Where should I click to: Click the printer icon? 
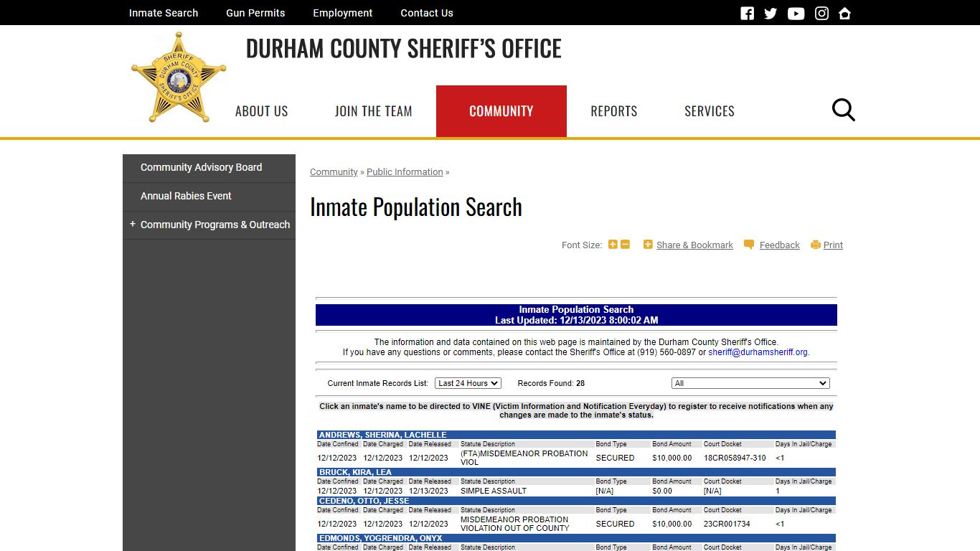tap(816, 245)
